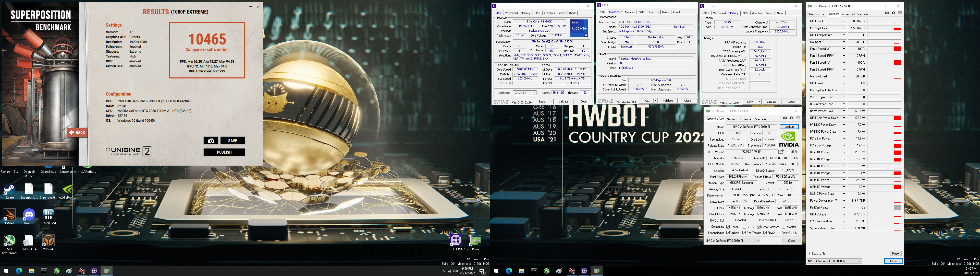Open the Hot Spot sensor dropdown arrow
Image resolution: width=980 pixels, height=276 pixels.
click(844, 42)
